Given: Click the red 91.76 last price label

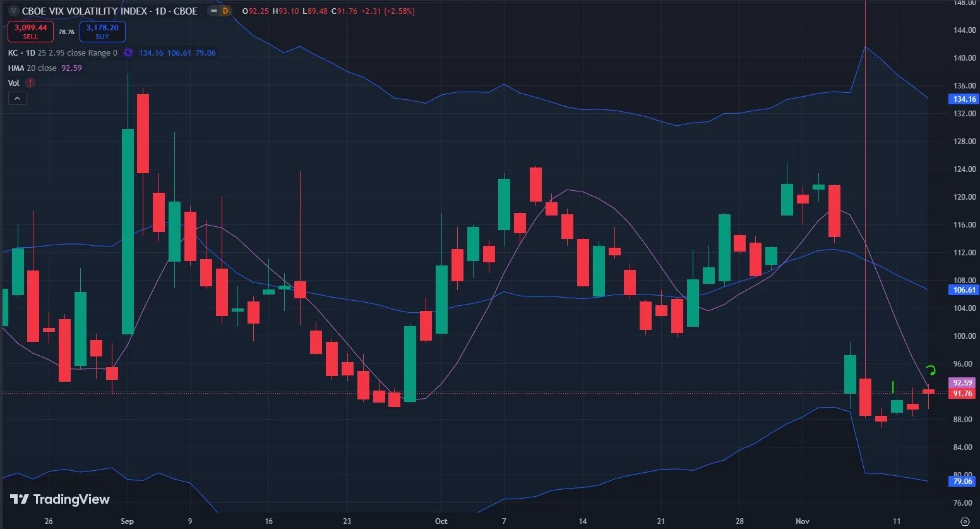Looking at the screenshot, I should [x=962, y=394].
